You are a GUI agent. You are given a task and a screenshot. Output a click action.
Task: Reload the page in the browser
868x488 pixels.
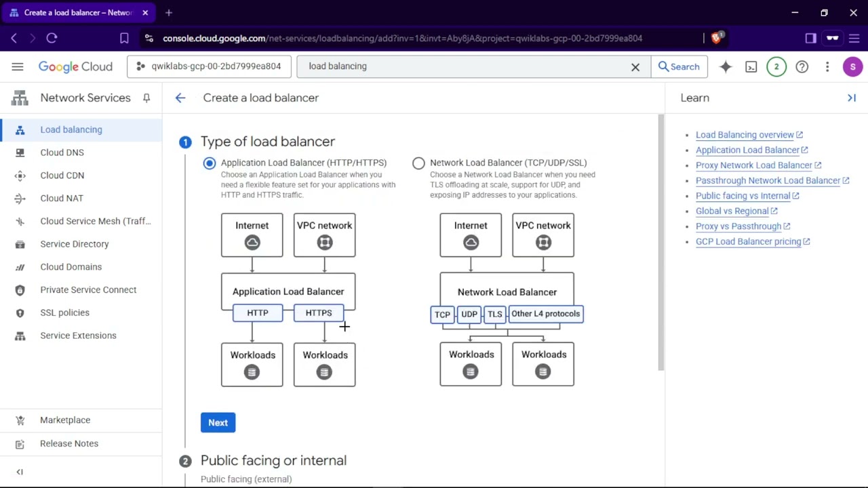coord(52,39)
